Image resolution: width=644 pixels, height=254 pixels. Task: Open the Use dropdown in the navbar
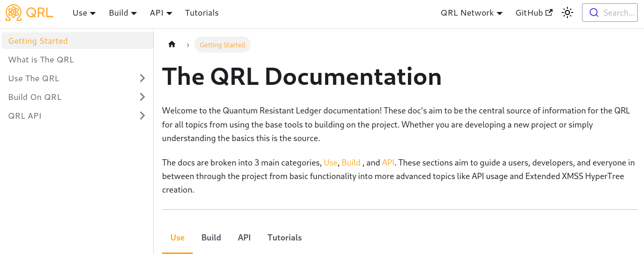click(84, 13)
